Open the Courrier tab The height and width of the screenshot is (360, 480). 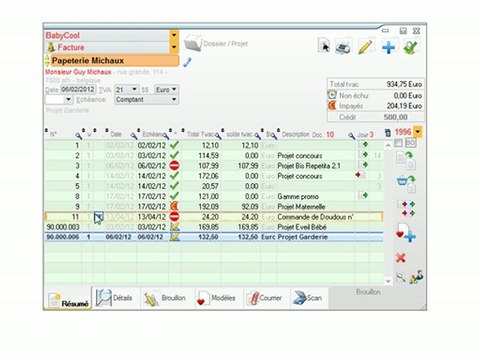pyautogui.click(x=265, y=298)
